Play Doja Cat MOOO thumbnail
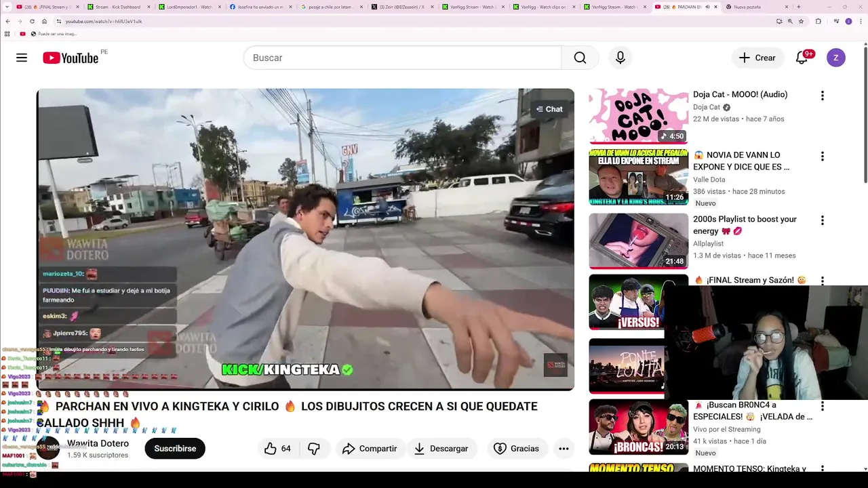The height and width of the screenshot is (488, 868). [x=638, y=116]
